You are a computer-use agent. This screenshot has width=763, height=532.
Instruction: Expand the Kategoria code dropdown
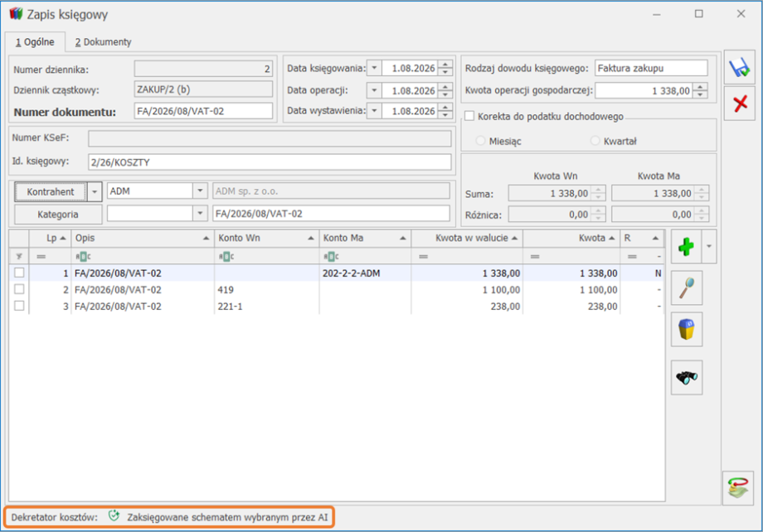[x=200, y=214]
